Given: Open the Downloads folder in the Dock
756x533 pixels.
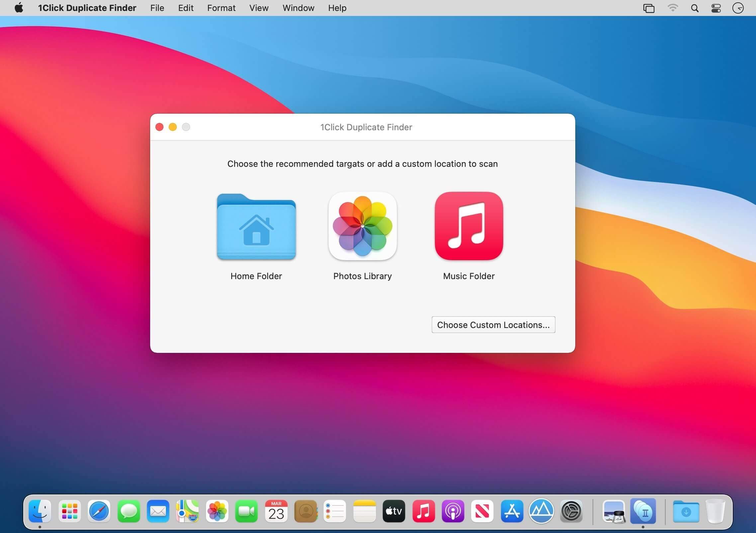Looking at the screenshot, I should pyautogui.click(x=686, y=511).
